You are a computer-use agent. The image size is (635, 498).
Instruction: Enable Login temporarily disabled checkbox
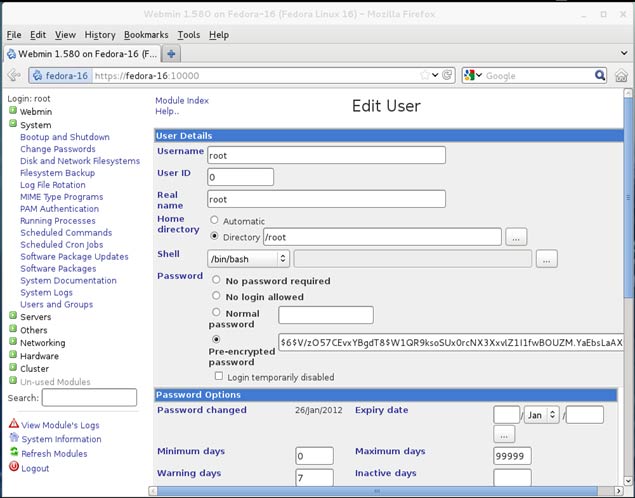pos(219,376)
